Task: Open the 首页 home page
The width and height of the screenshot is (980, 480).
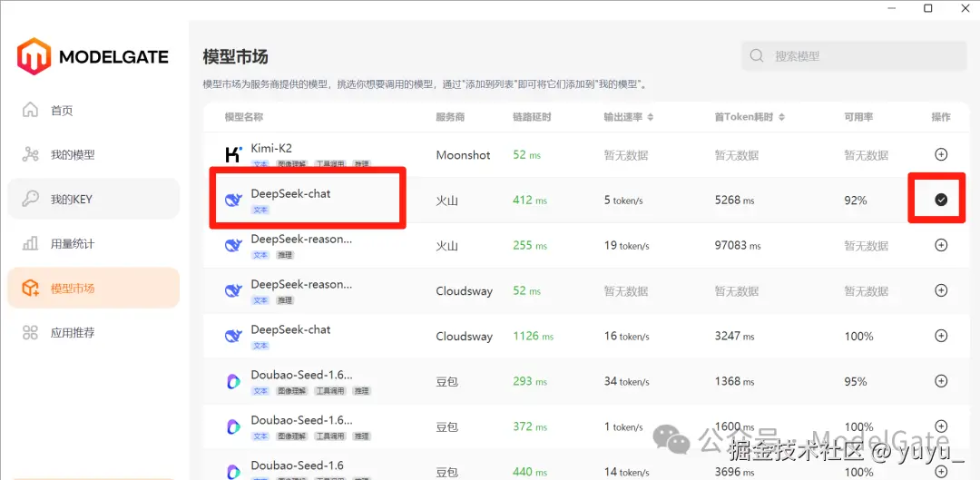Action: click(93, 111)
